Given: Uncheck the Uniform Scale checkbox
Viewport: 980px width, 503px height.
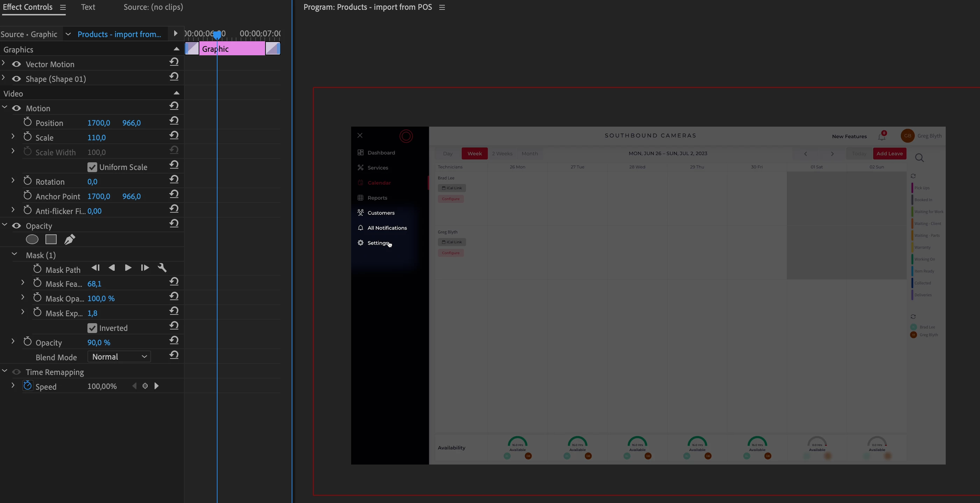Looking at the screenshot, I should [92, 167].
